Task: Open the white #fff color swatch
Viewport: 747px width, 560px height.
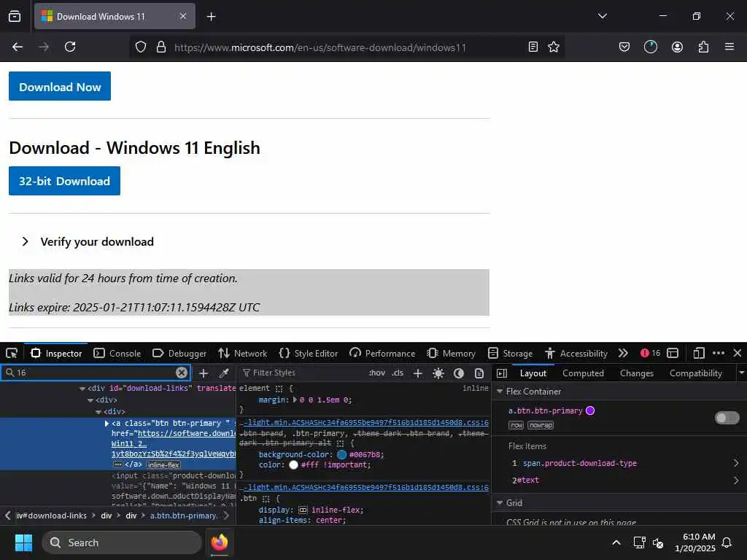Action: click(x=293, y=464)
